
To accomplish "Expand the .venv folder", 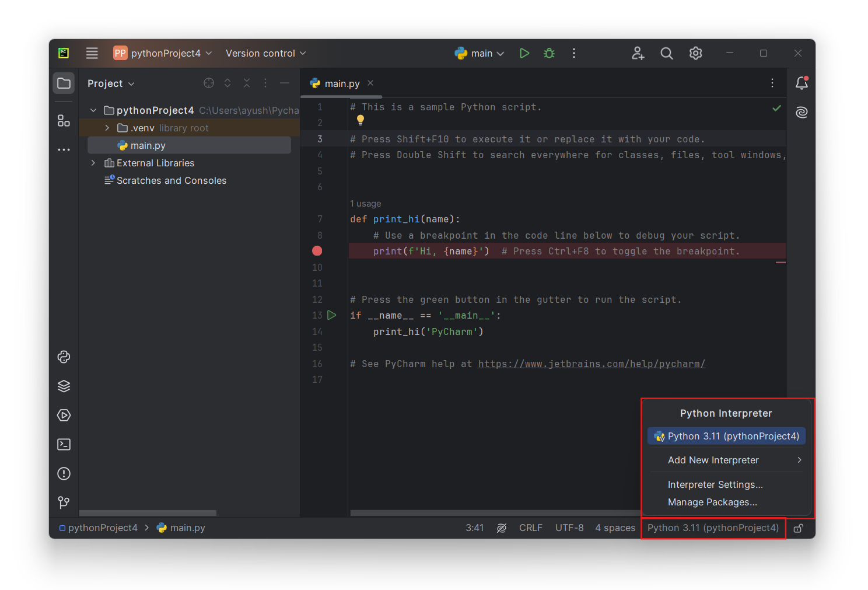I will click(107, 128).
